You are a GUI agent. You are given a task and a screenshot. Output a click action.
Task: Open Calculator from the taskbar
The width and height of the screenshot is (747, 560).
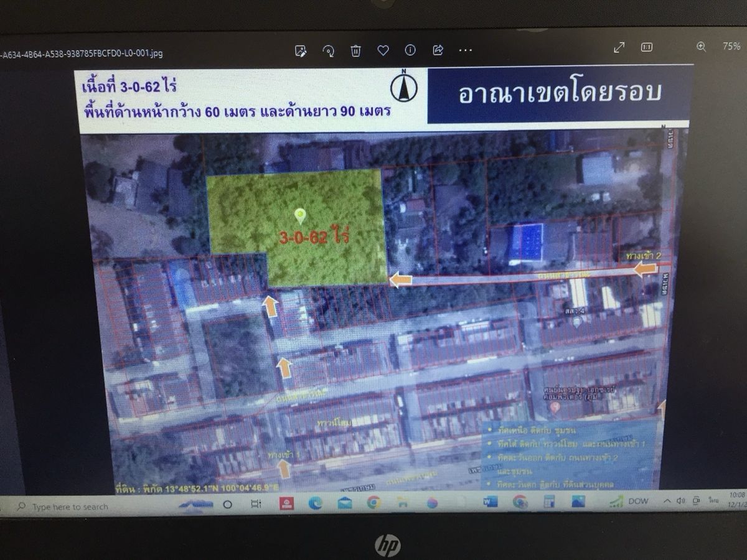click(x=549, y=501)
